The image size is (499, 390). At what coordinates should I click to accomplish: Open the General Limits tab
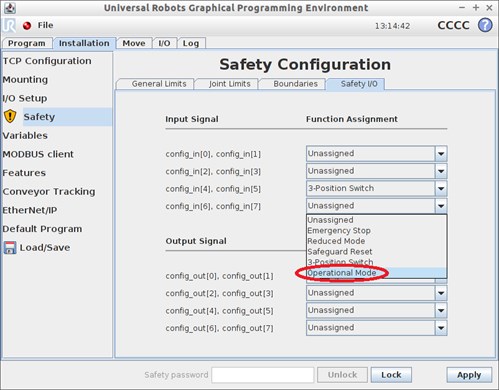coord(156,84)
